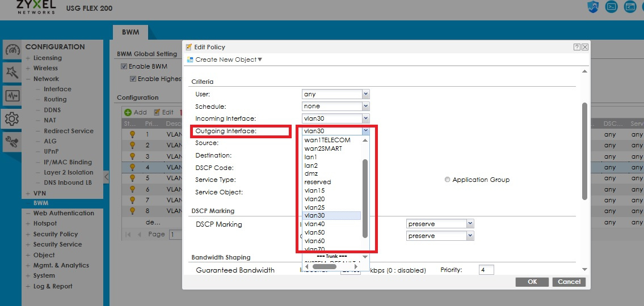This screenshot has width=644, height=306.
Task: Open the Dashboard gauge icon in sidebar
Action: pos(12,50)
